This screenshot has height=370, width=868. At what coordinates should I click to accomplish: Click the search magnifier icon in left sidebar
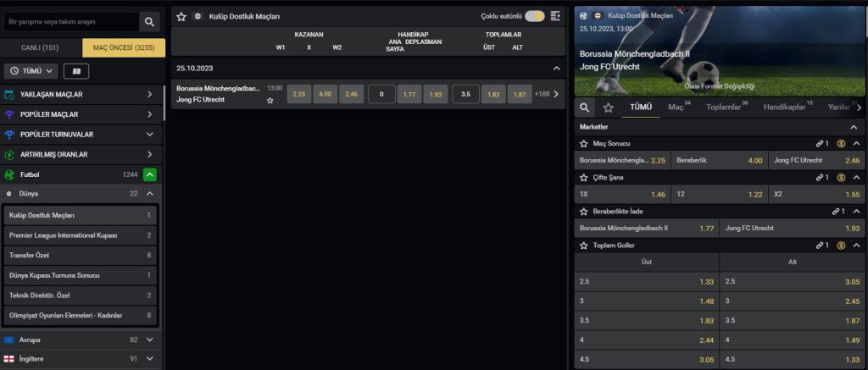(149, 21)
